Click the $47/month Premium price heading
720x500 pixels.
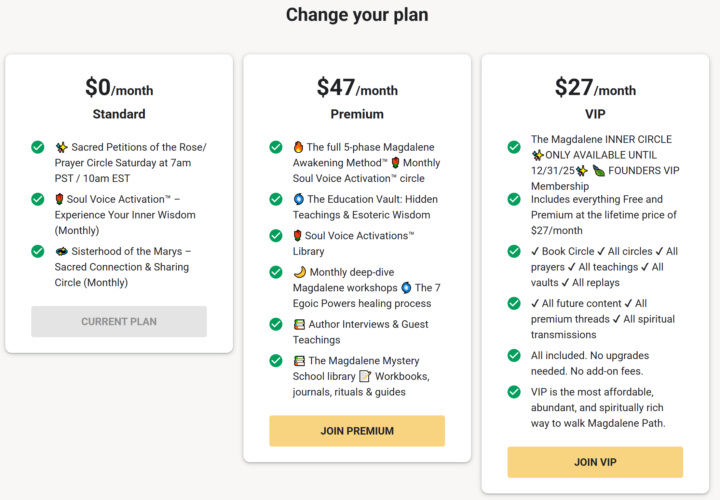pos(357,88)
